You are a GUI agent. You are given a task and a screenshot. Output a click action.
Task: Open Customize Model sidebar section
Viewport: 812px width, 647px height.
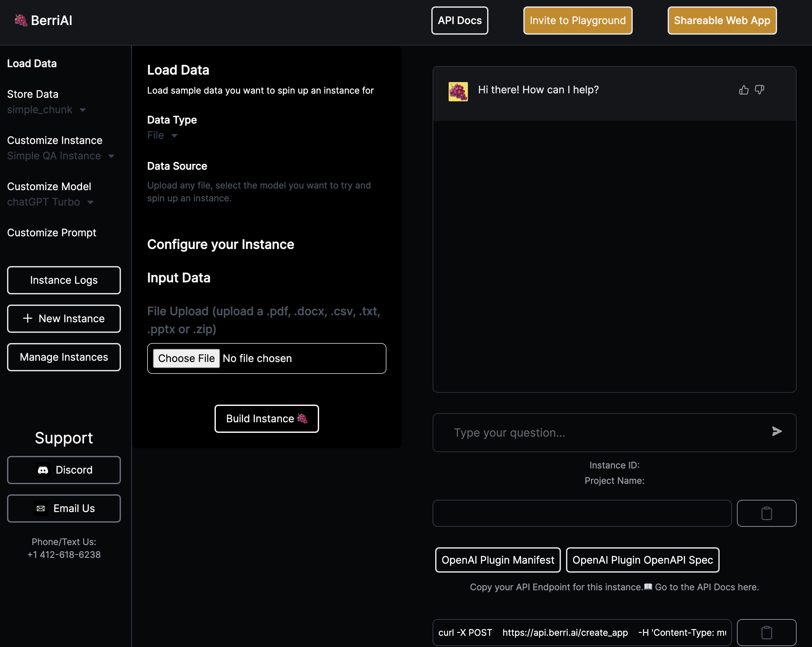49,186
